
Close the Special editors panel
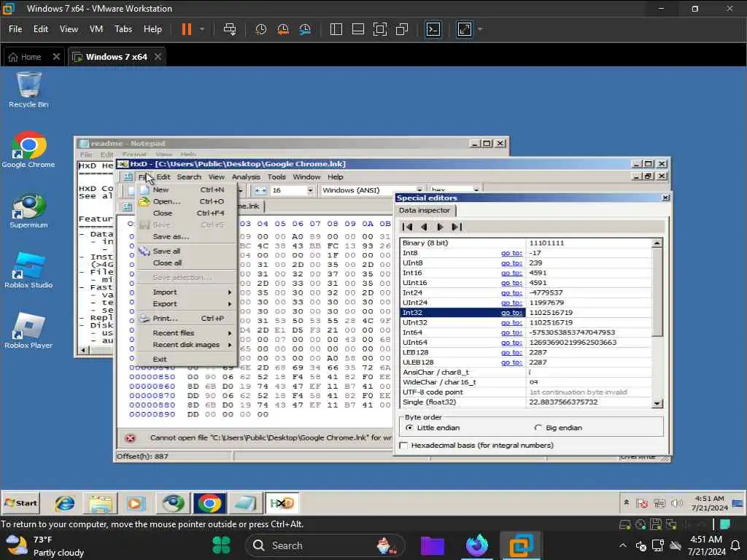tap(665, 198)
